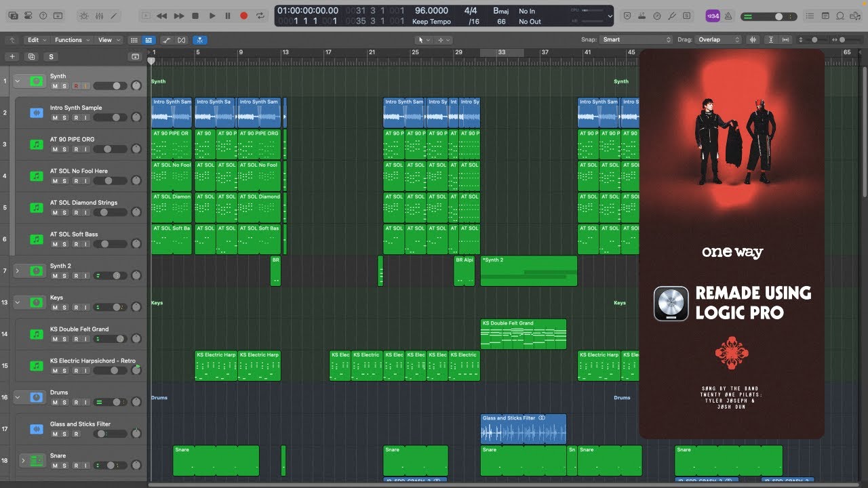Image resolution: width=868 pixels, height=488 pixels.
Task: Click the red Record button
Action: coord(244,16)
